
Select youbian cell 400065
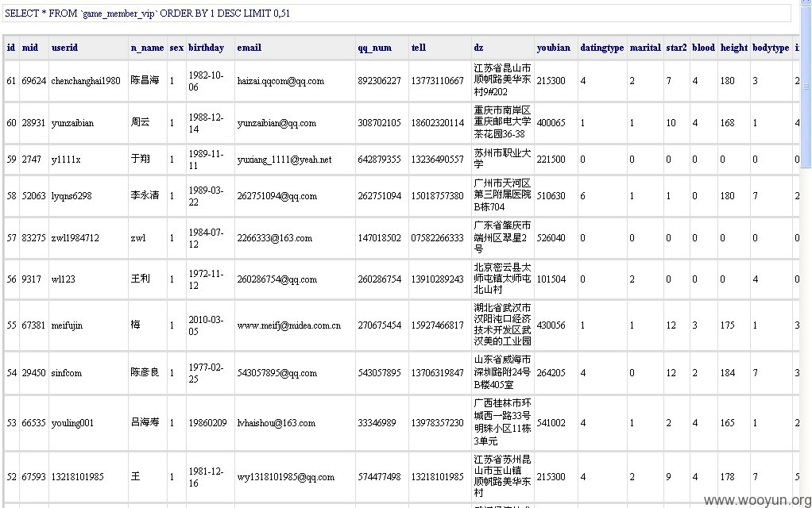(x=551, y=122)
